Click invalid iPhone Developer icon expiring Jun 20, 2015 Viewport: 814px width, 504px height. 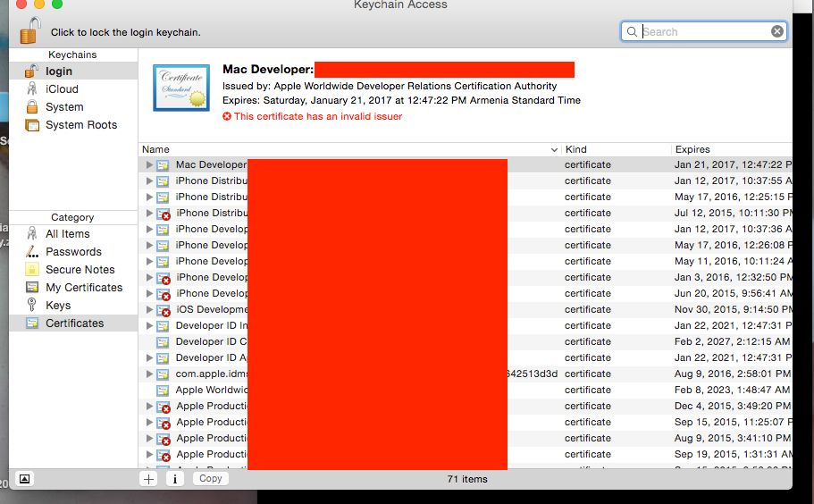(164, 294)
